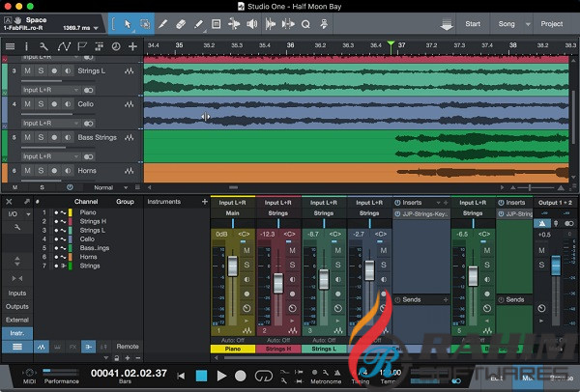
Task: Open track options wrench icon above tracks
Action: (43, 46)
